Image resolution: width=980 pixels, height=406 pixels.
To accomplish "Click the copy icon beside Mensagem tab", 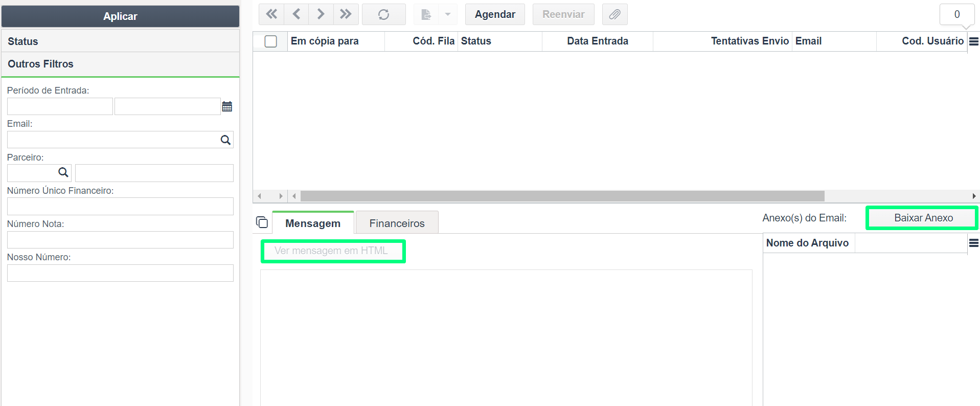I will 262,222.
